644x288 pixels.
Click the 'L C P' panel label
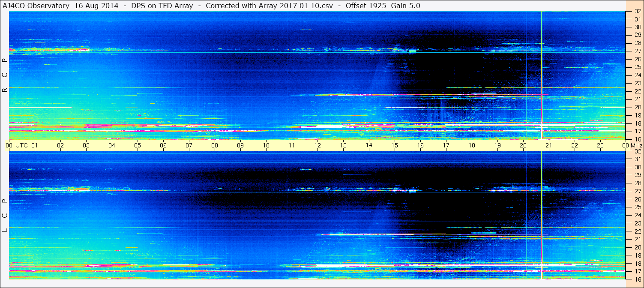pyautogui.click(x=5, y=216)
